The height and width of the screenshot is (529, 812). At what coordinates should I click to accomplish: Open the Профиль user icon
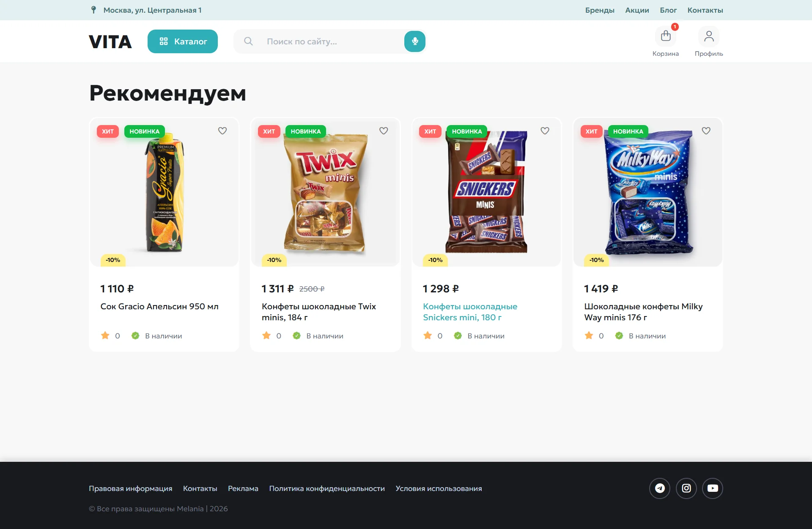[x=709, y=36]
